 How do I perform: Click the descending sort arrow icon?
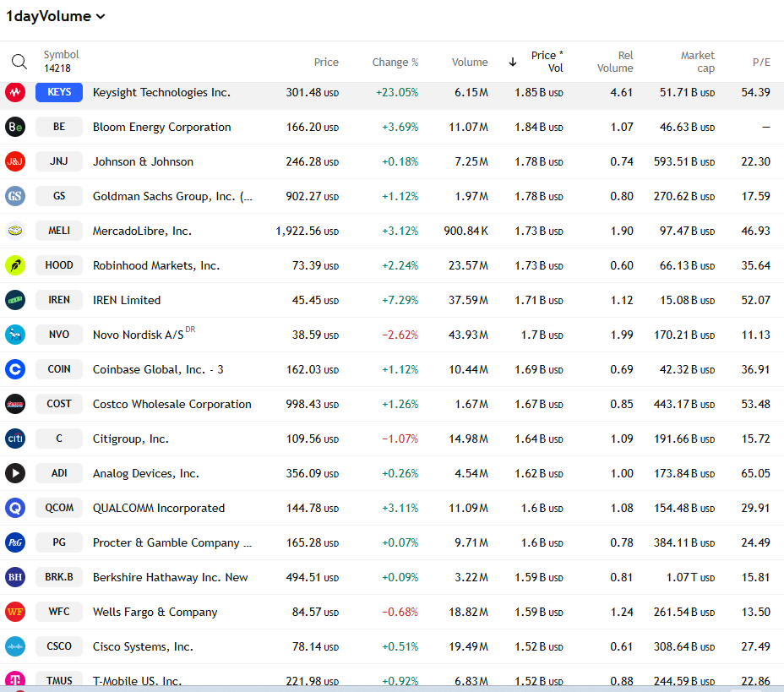click(x=513, y=62)
